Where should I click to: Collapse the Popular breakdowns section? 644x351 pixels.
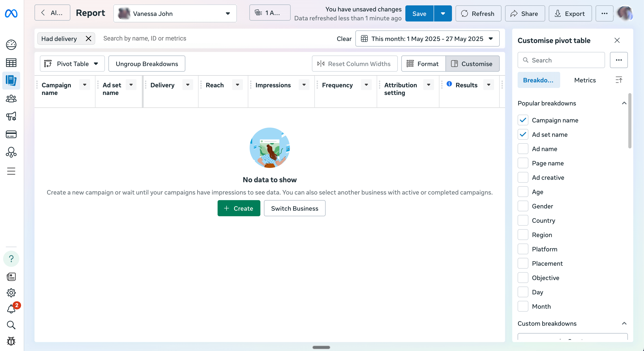(624, 103)
